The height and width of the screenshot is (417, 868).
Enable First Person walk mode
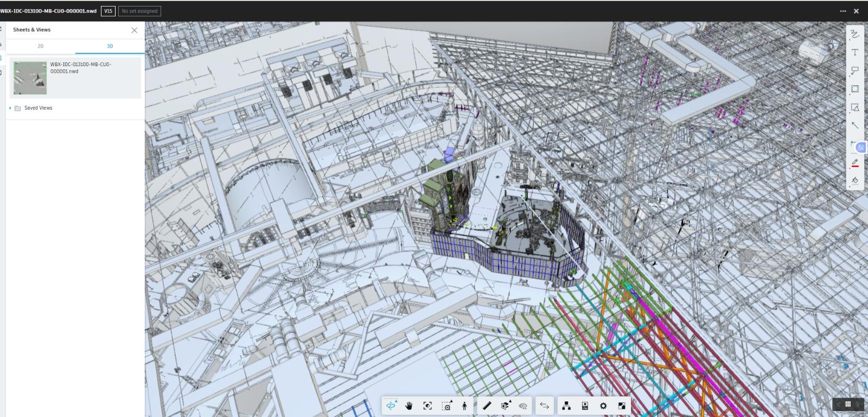coord(464,406)
